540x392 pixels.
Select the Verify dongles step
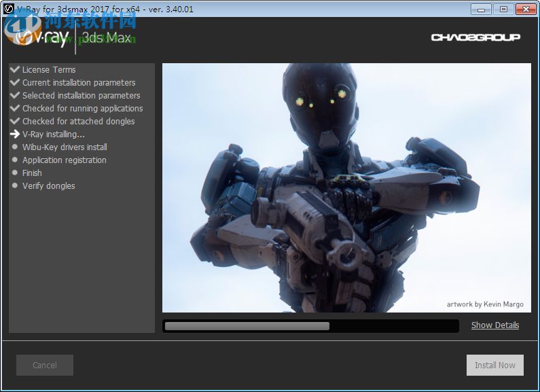48,186
